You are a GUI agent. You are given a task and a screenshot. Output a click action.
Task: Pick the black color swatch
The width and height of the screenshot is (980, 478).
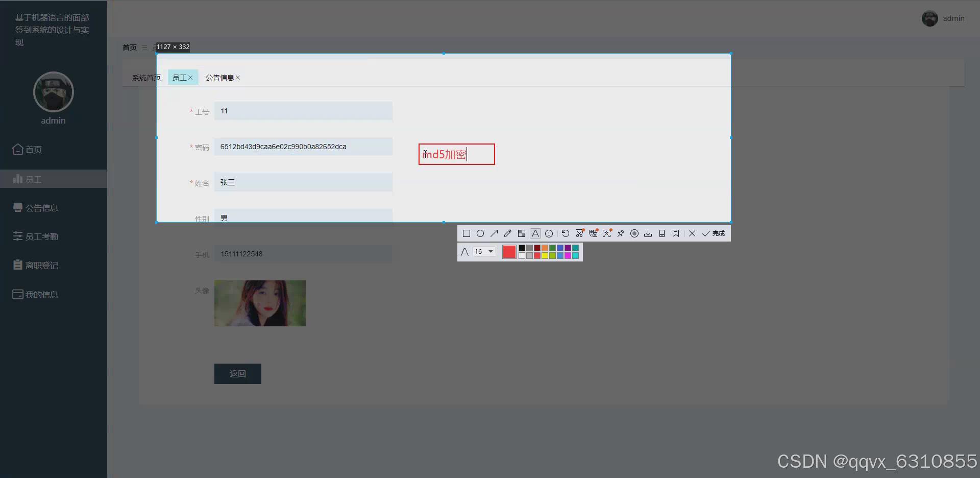522,248
